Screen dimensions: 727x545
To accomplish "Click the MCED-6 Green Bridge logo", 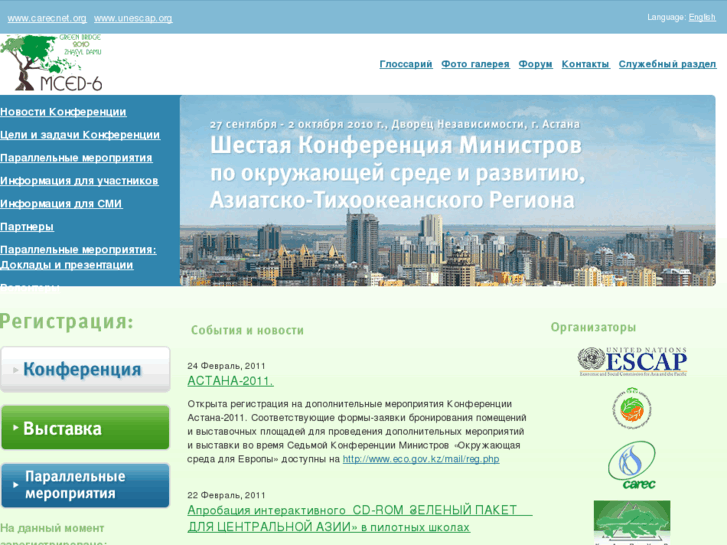I will (x=51, y=63).
